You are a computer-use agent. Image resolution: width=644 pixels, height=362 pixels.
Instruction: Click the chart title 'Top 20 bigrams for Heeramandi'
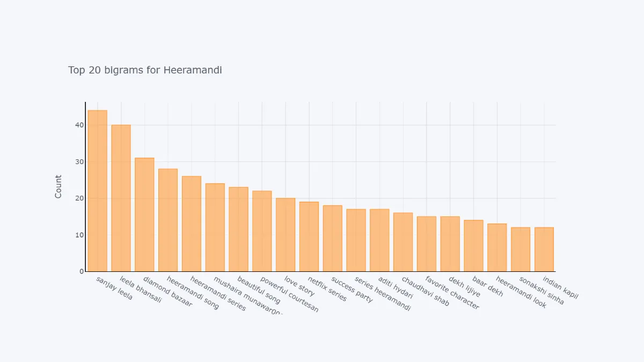pyautogui.click(x=145, y=70)
